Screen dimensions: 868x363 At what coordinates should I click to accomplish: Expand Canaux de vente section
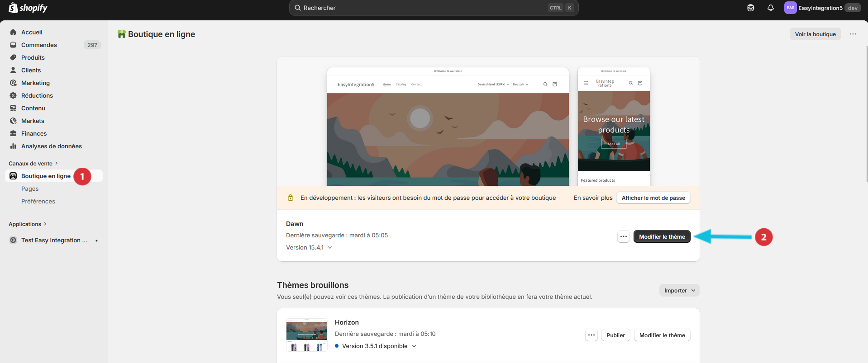33,163
